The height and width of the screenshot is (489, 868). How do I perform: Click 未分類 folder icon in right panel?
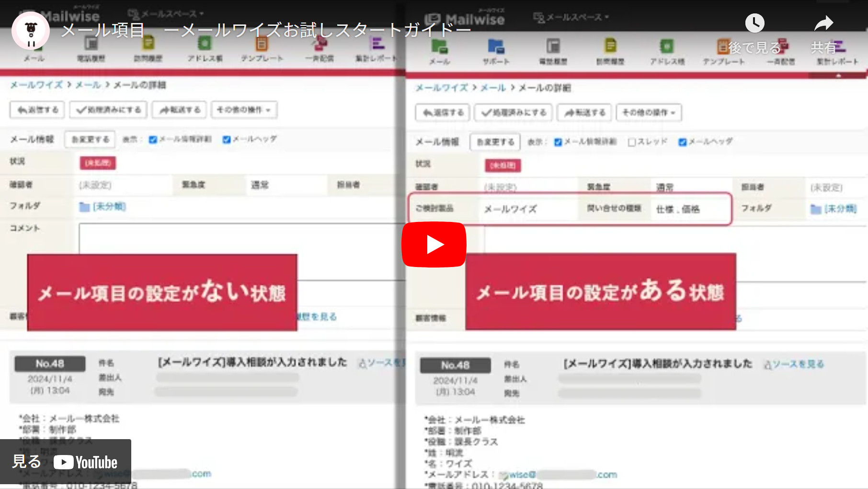click(x=816, y=209)
